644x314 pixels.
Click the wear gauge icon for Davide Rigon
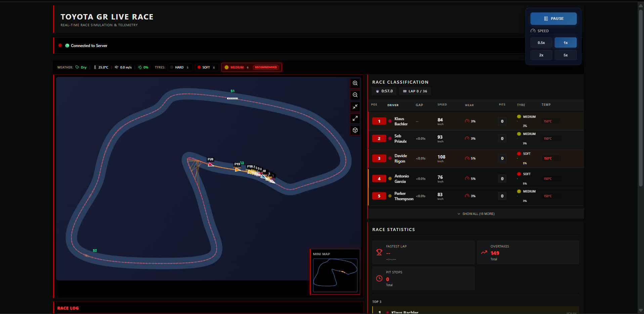click(x=467, y=158)
